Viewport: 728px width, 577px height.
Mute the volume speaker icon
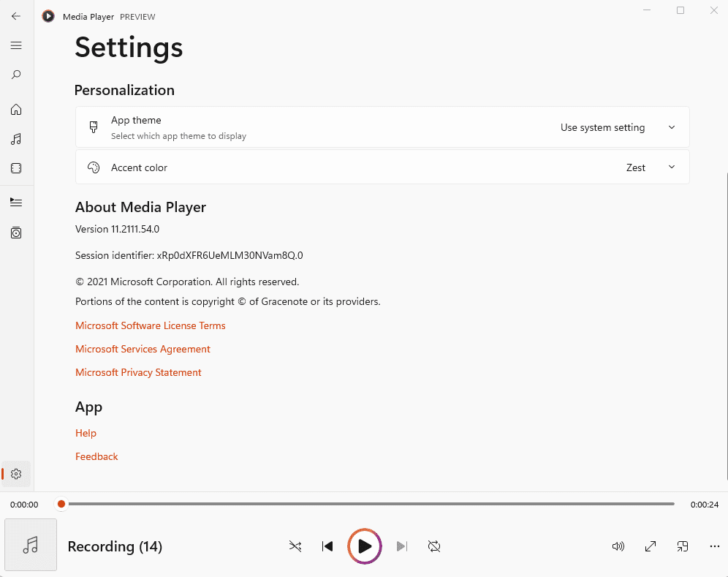point(618,546)
